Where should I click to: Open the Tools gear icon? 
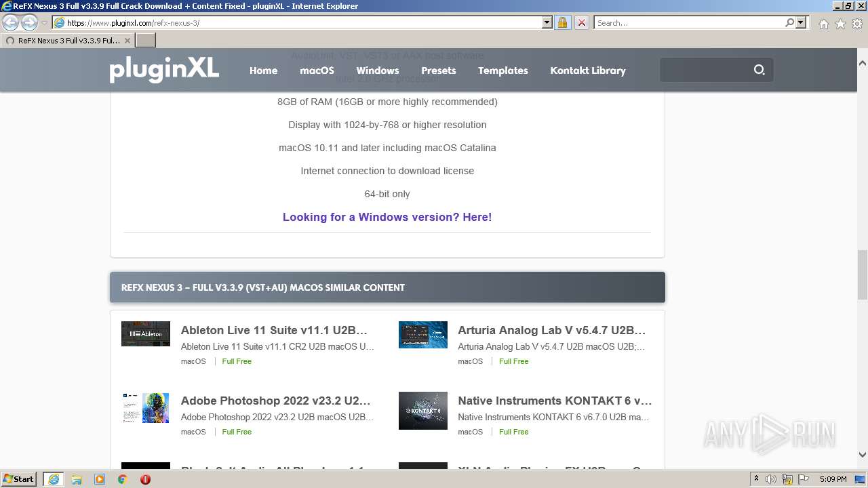point(857,24)
